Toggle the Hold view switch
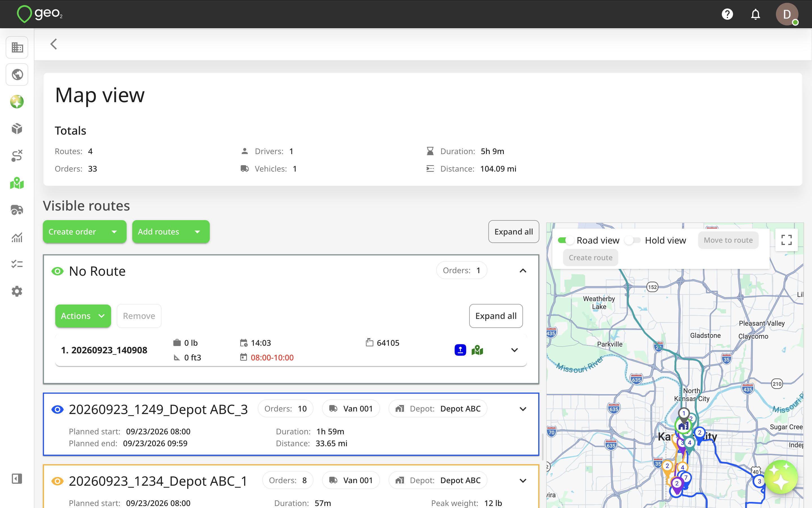Screen dimensions: 812x508 (632, 240)
